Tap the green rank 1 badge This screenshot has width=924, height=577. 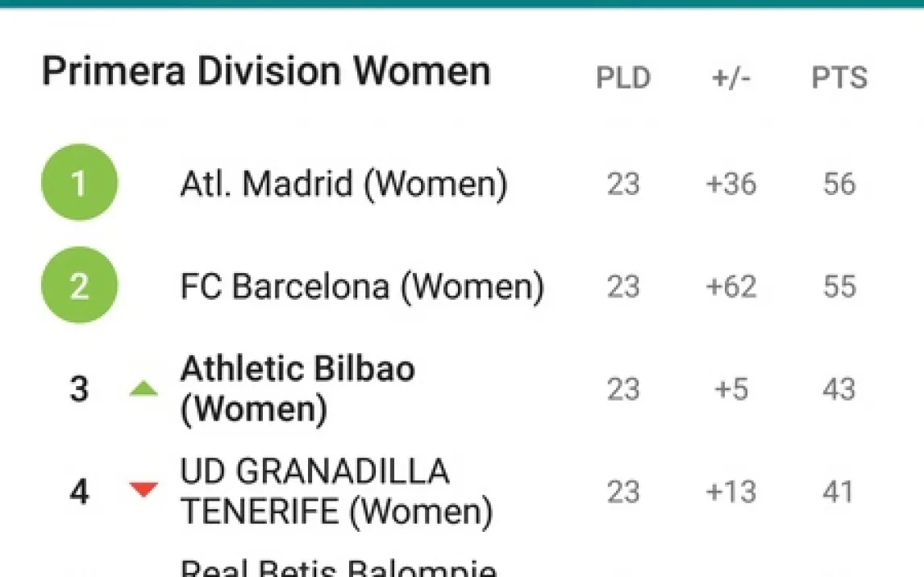click(x=79, y=183)
